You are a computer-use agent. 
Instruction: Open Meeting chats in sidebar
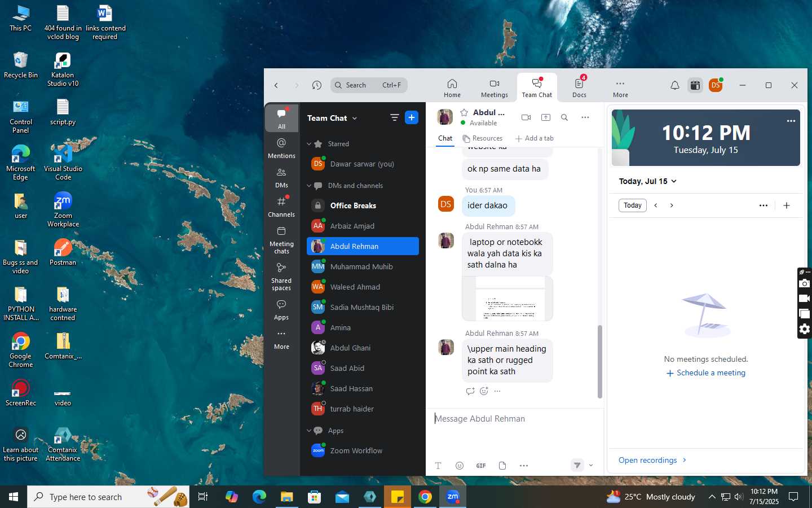[x=281, y=240]
